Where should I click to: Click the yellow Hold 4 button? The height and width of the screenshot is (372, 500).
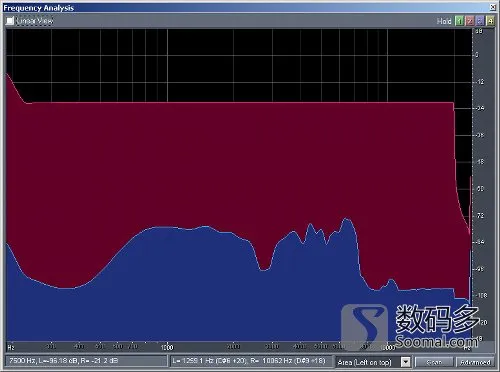click(x=490, y=21)
